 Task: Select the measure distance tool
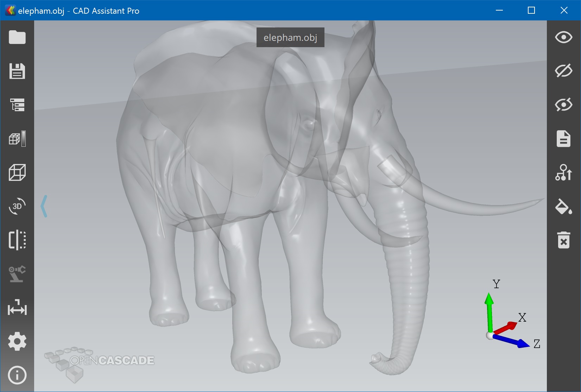point(17,308)
